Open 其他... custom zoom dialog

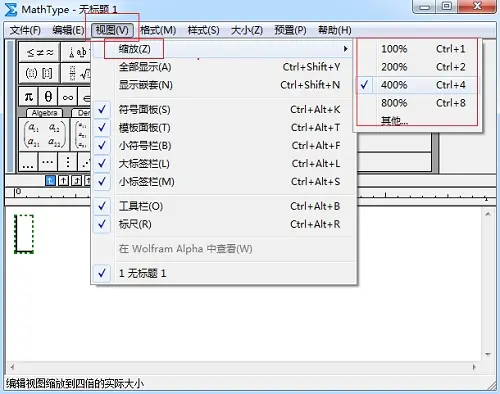pyautogui.click(x=417, y=120)
